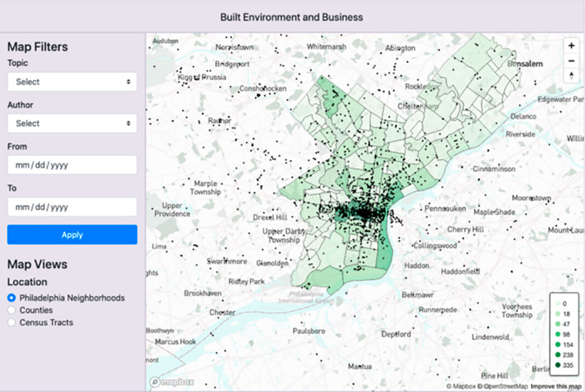This screenshot has width=585, height=392.
Task: Click the To date input field
Action: (x=72, y=207)
